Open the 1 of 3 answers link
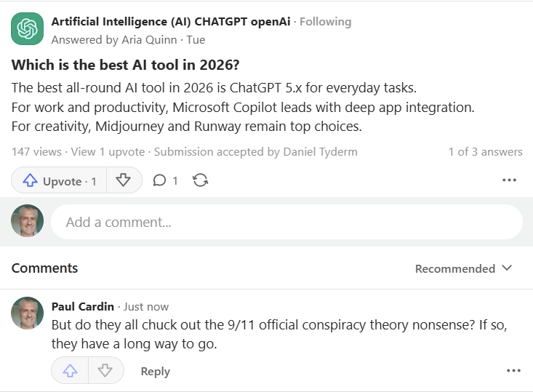This screenshot has height=392, width=533. coord(485,152)
